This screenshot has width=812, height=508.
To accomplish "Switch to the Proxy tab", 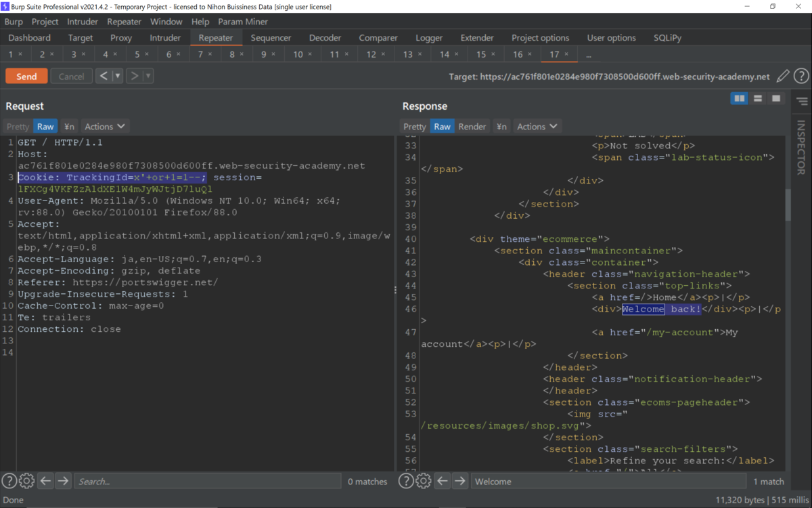I will (121, 38).
